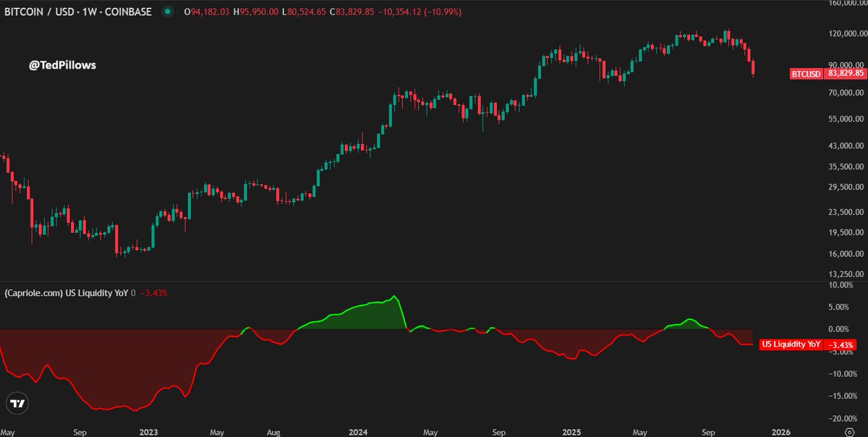Click the 5.00% indicator axis label

pos(840,307)
